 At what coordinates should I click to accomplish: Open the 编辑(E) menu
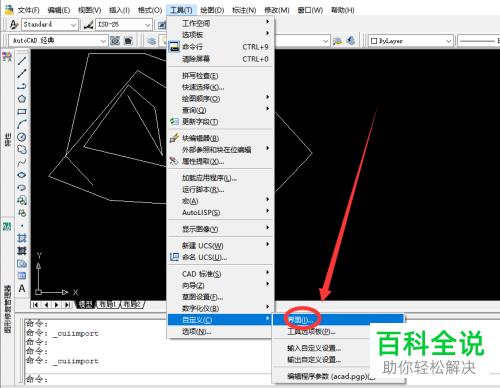[59, 10]
